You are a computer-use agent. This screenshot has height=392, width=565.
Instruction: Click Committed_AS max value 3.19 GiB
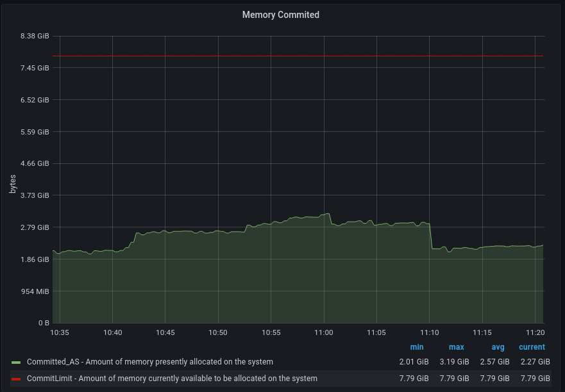click(x=455, y=362)
